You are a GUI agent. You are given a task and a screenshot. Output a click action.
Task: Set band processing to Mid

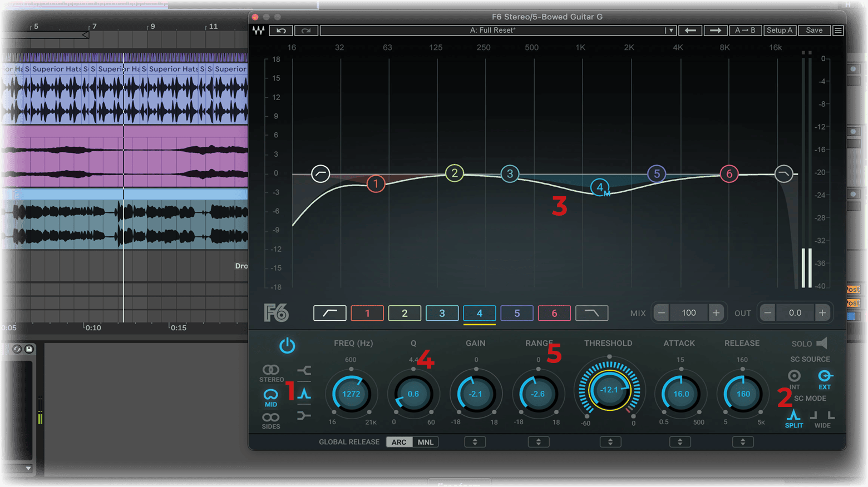pos(271,398)
